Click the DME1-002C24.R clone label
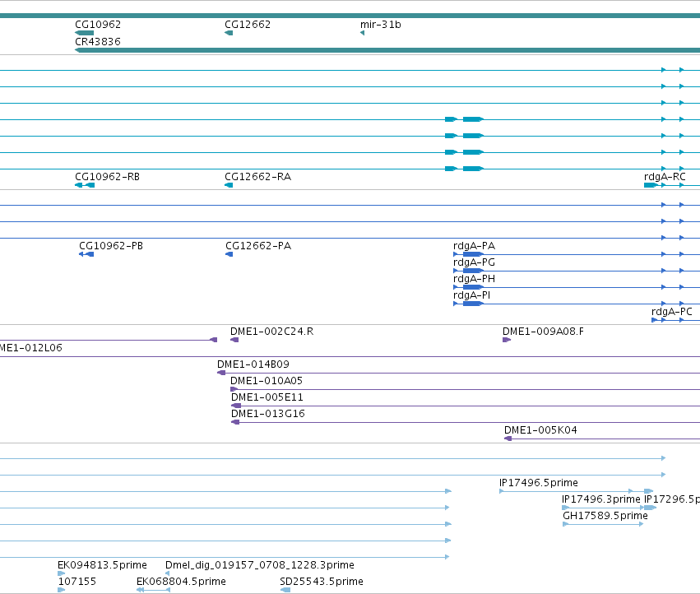Viewport: 700px width, 594px height. [271, 332]
